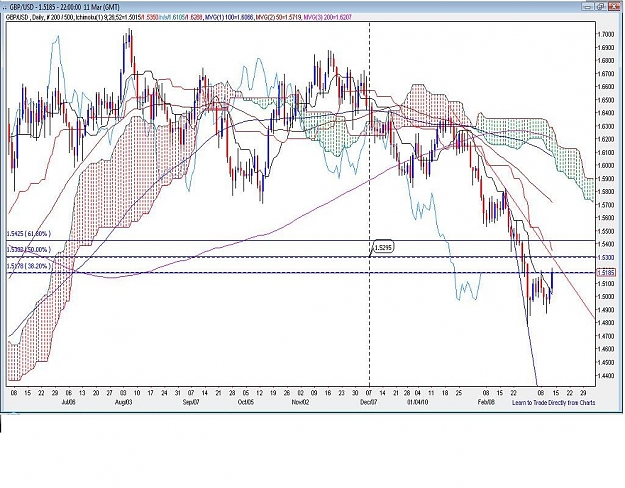Minimize the GBP/USD chart window
The height and width of the screenshot is (488, 625).
pyautogui.click(x=589, y=7)
